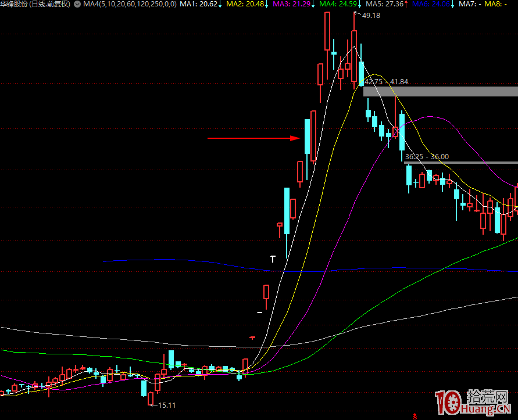The width and height of the screenshot is (518, 420).
Task: Select the gray 42.75 - 41.84 gap zone bar
Action: point(440,91)
